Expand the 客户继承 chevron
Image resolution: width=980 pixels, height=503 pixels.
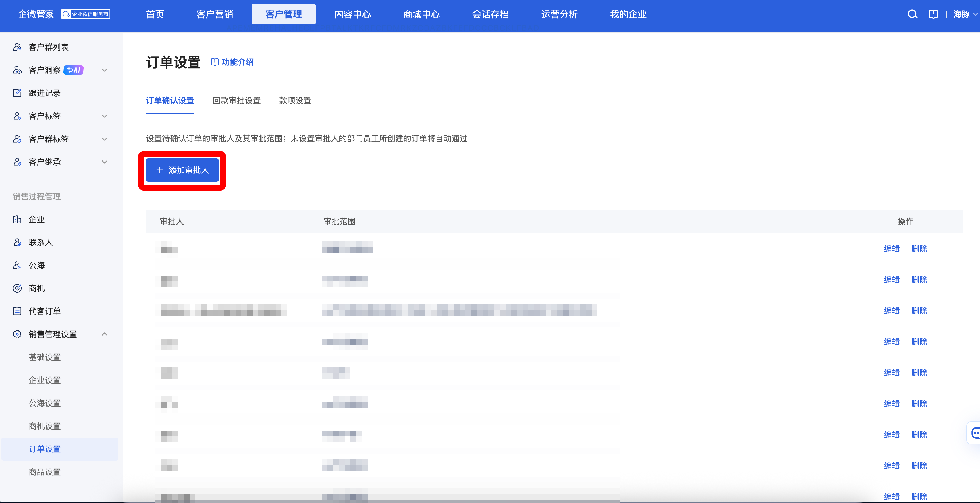pos(105,162)
